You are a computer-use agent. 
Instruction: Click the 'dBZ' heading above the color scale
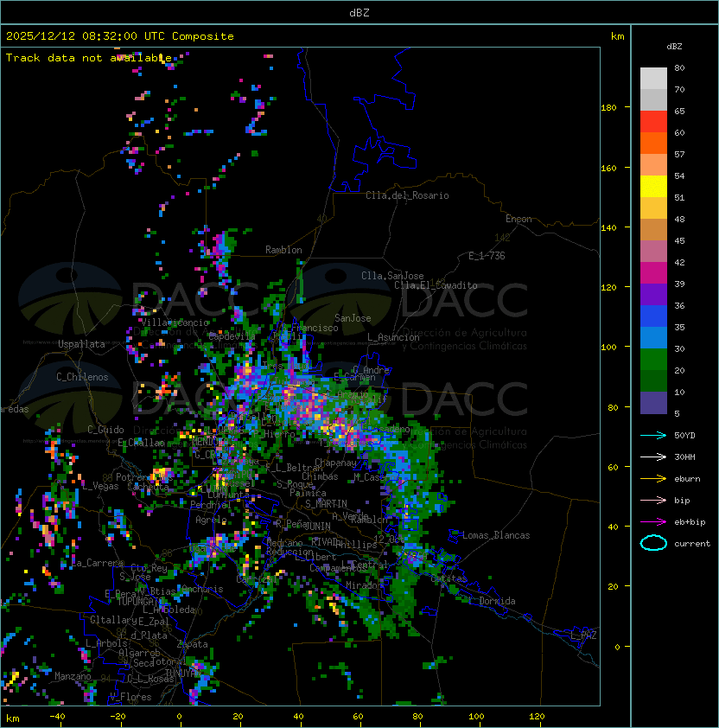coord(674,47)
